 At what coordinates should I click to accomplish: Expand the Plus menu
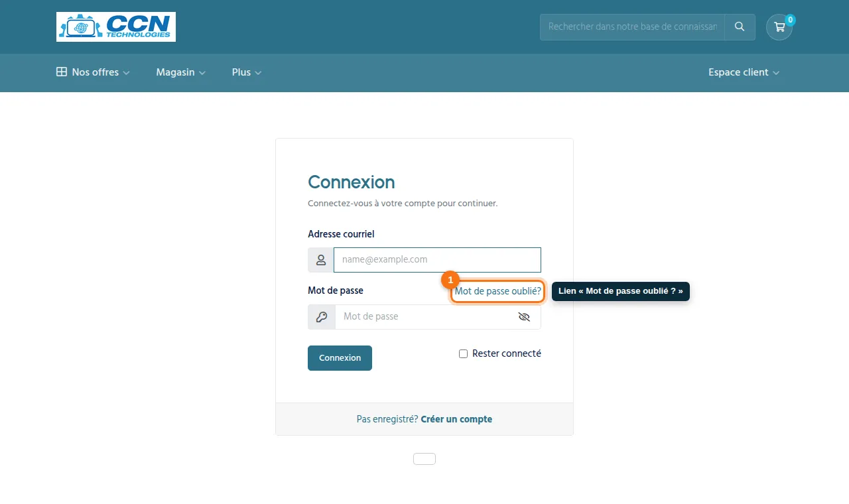click(x=247, y=72)
